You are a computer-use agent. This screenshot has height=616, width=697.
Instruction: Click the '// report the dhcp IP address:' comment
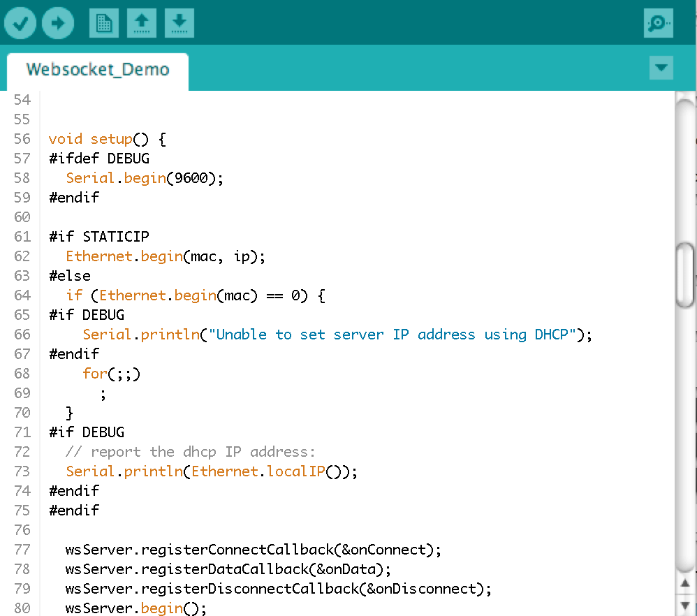coord(190,452)
